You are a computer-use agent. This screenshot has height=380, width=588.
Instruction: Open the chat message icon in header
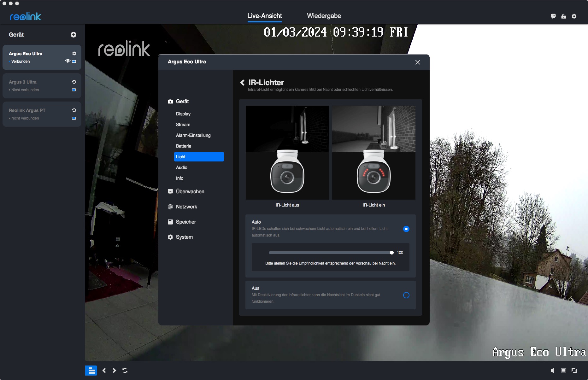553,16
